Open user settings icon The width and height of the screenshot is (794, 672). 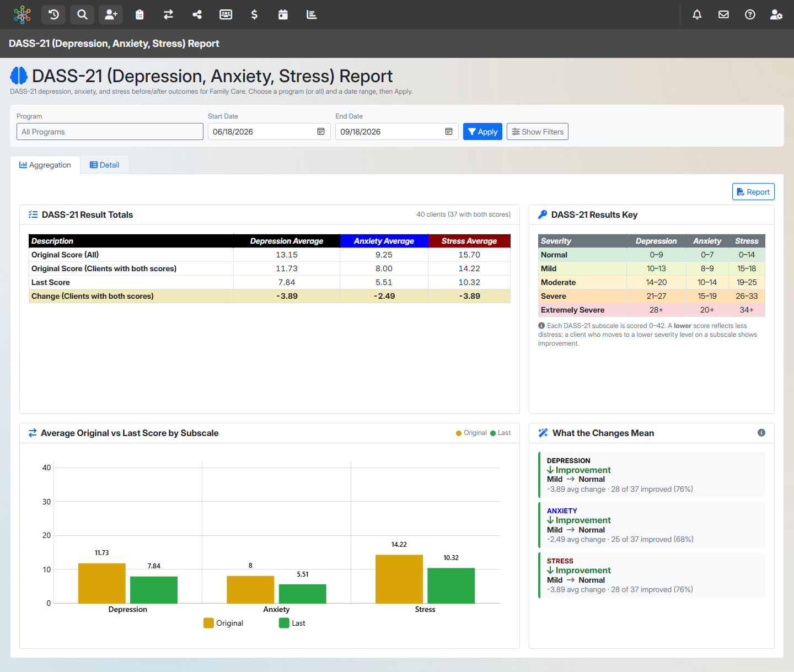pos(776,15)
